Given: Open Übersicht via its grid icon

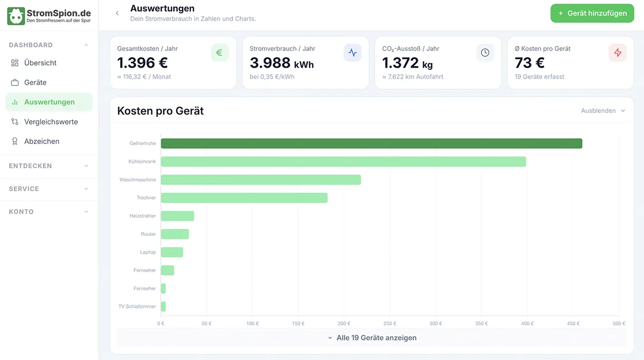Looking at the screenshot, I should coord(15,63).
